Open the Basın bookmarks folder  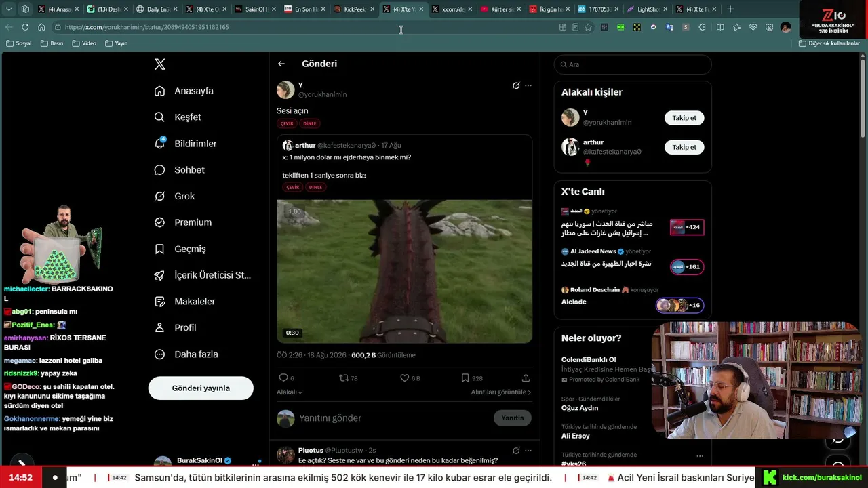coord(52,43)
